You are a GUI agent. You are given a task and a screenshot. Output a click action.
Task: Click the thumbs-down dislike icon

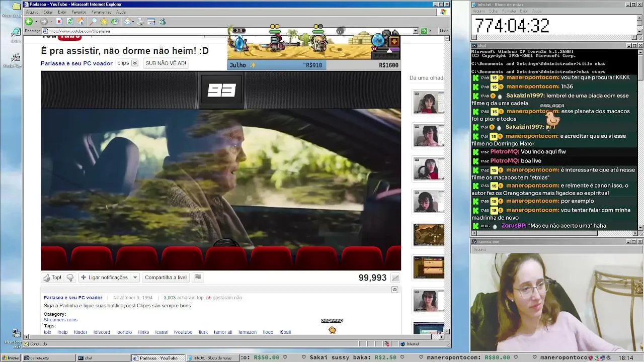coord(70,278)
